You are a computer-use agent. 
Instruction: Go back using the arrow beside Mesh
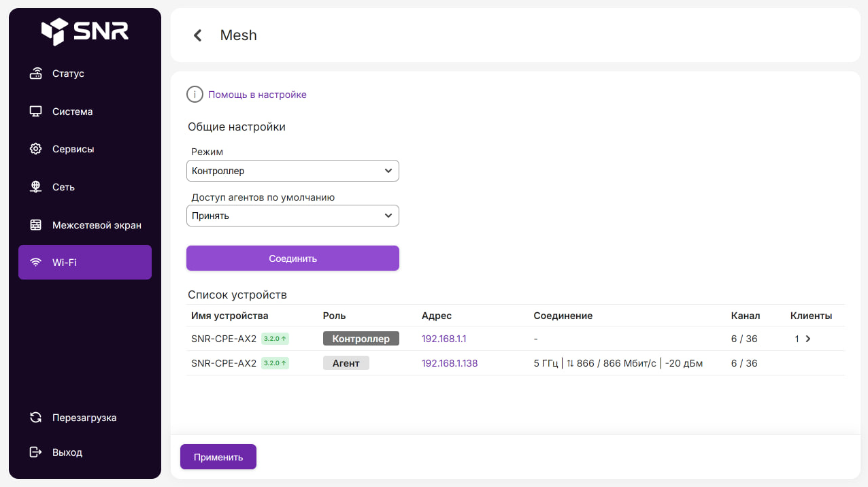pyautogui.click(x=198, y=35)
